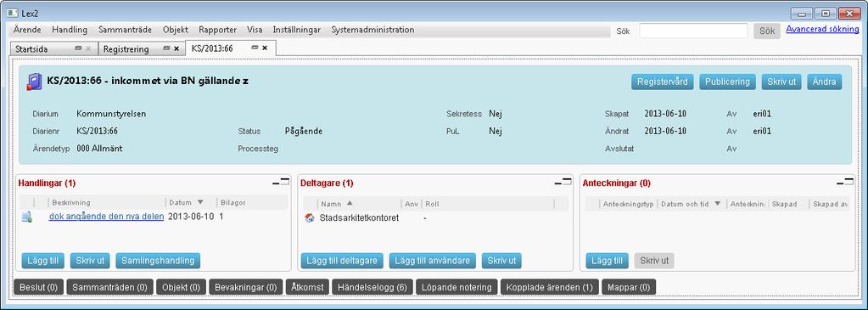
Task: Click in the Sök search field
Action: [x=693, y=31]
